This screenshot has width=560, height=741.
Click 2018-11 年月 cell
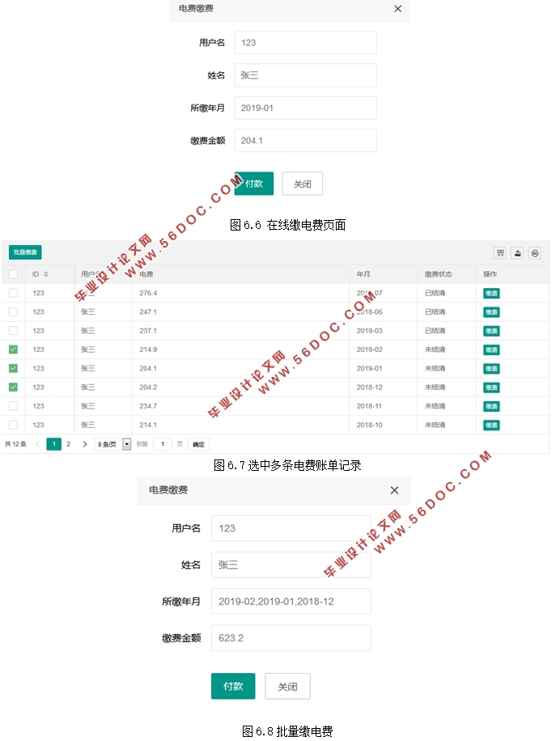369,406
